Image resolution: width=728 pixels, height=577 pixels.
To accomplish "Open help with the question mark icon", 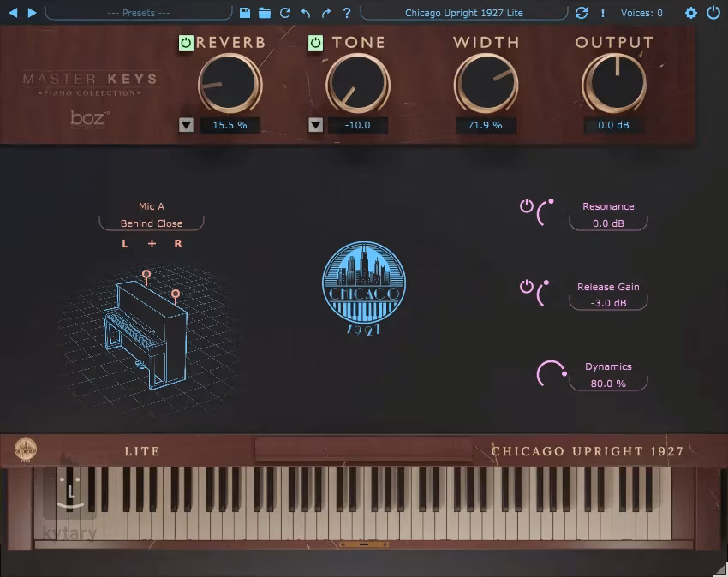I will pos(347,13).
